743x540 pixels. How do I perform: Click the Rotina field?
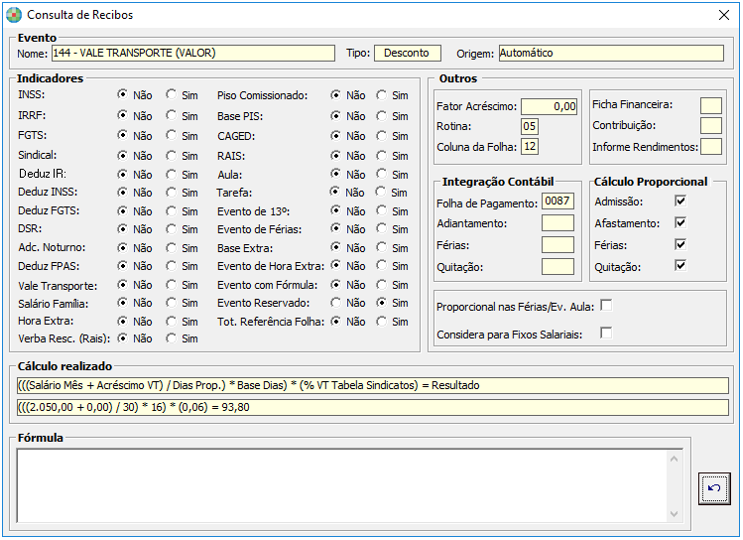click(x=530, y=126)
